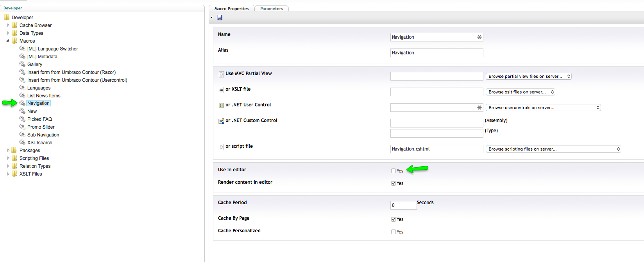
Task: Click the Packages folder icon
Action: (14, 150)
